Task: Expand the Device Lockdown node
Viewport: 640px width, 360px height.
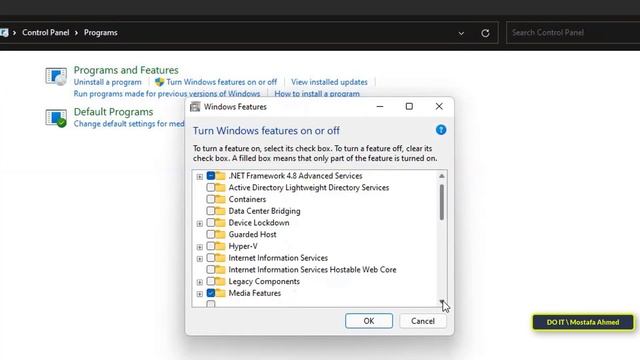Action: point(200,224)
